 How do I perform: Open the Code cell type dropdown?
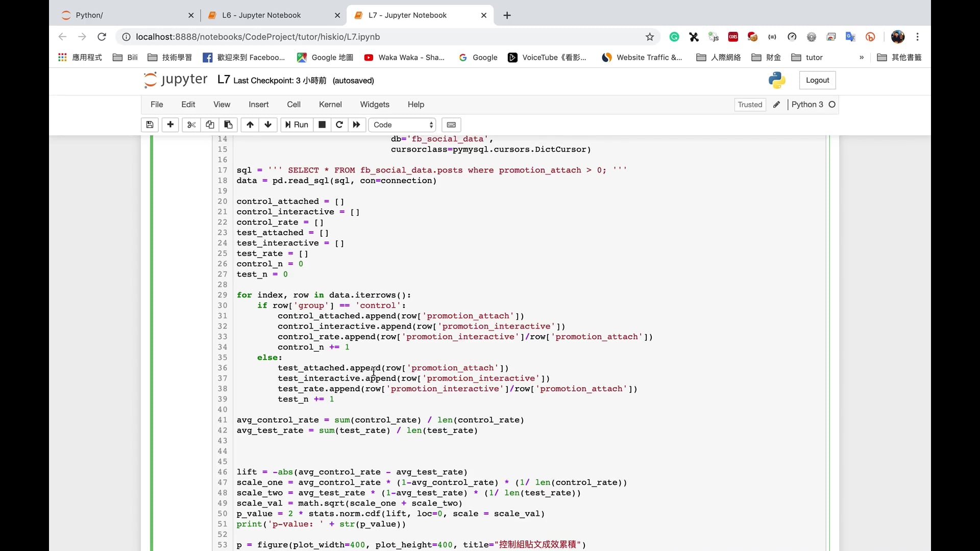point(403,124)
